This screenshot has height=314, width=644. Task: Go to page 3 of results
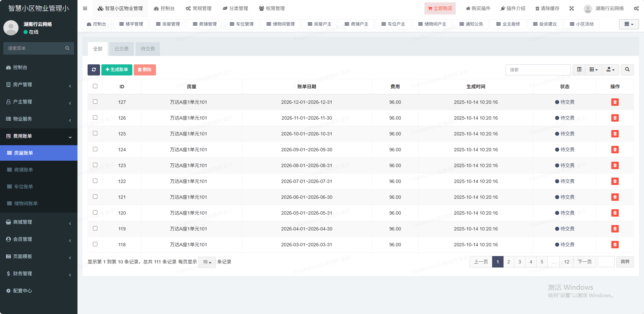coord(519,262)
